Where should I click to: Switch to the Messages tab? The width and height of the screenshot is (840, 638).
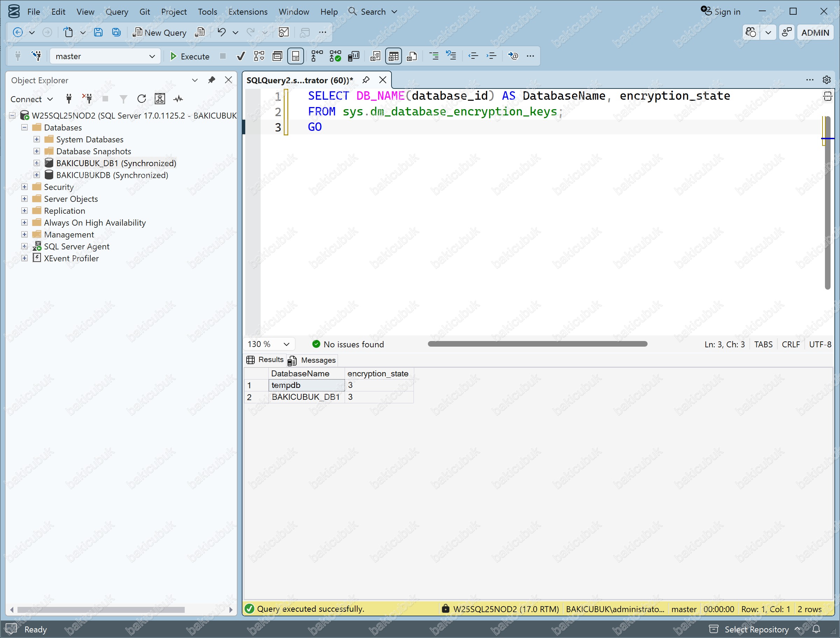coord(312,360)
